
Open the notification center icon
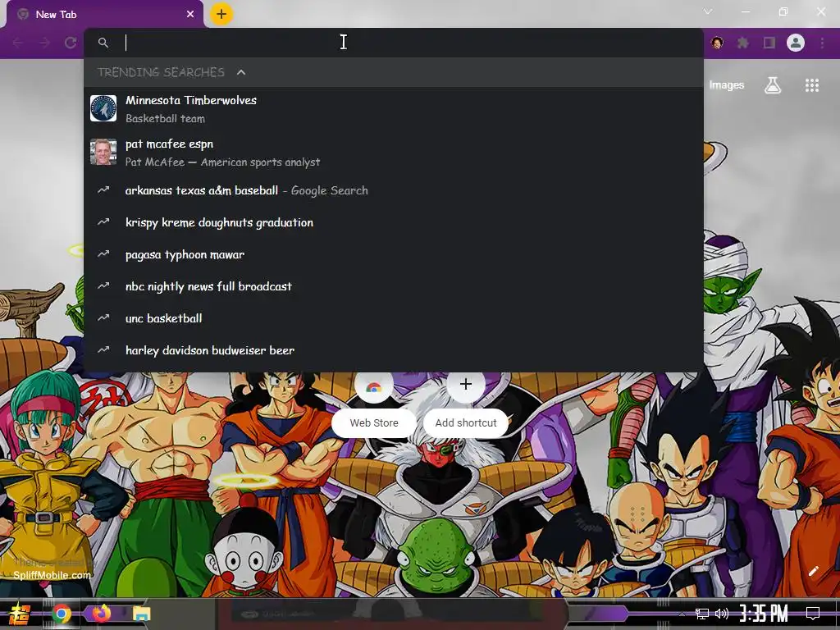tap(813, 614)
